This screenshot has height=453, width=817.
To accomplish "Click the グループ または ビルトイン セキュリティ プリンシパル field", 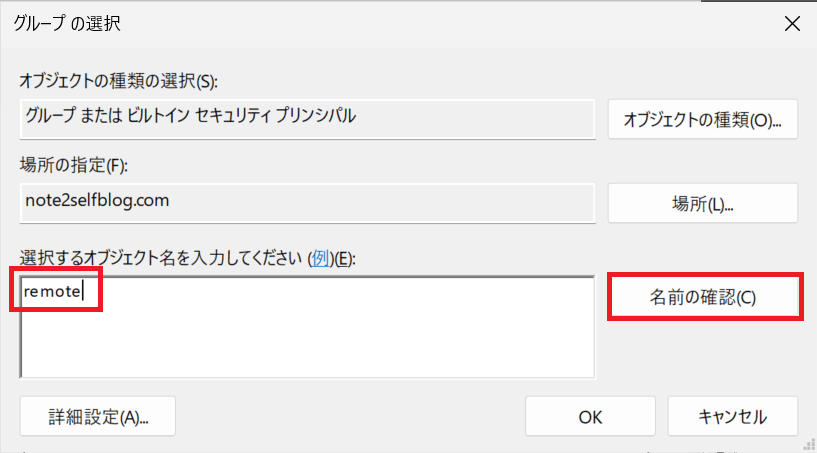I will click(x=307, y=117).
